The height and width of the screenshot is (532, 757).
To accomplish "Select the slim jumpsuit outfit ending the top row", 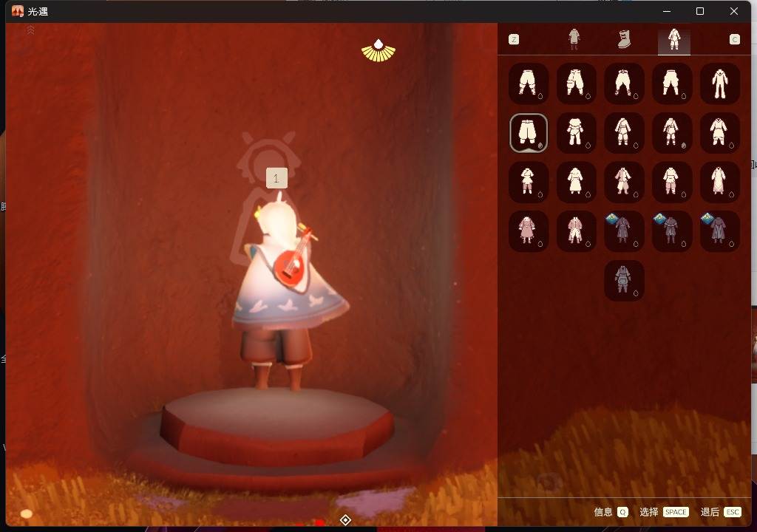I will [x=719, y=83].
